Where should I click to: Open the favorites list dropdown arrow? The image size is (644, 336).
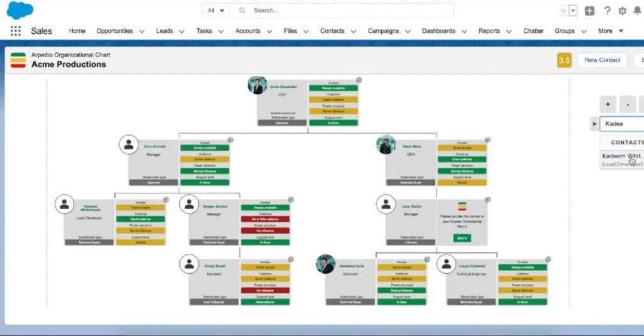tap(573, 11)
